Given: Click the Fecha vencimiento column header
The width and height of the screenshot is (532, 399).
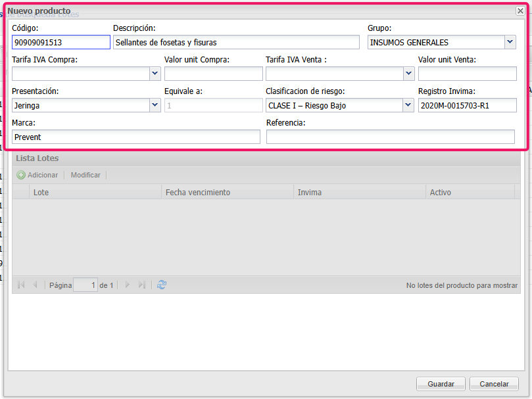Looking at the screenshot, I should [x=227, y=192].
